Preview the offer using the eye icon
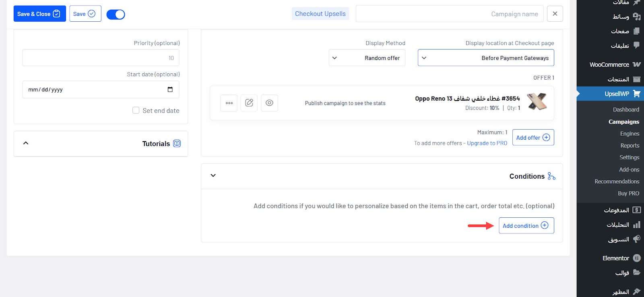 coord(269,103)
